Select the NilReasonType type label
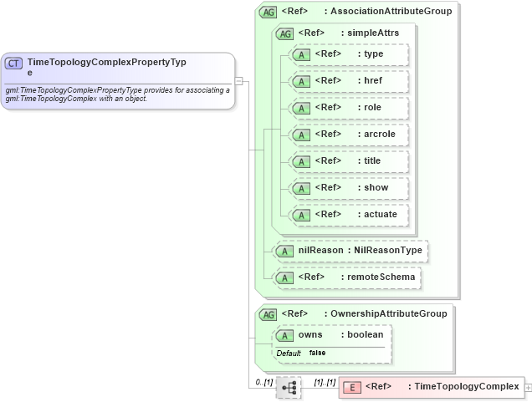This screenshot has width=532, height=402. tap(388, 250)
